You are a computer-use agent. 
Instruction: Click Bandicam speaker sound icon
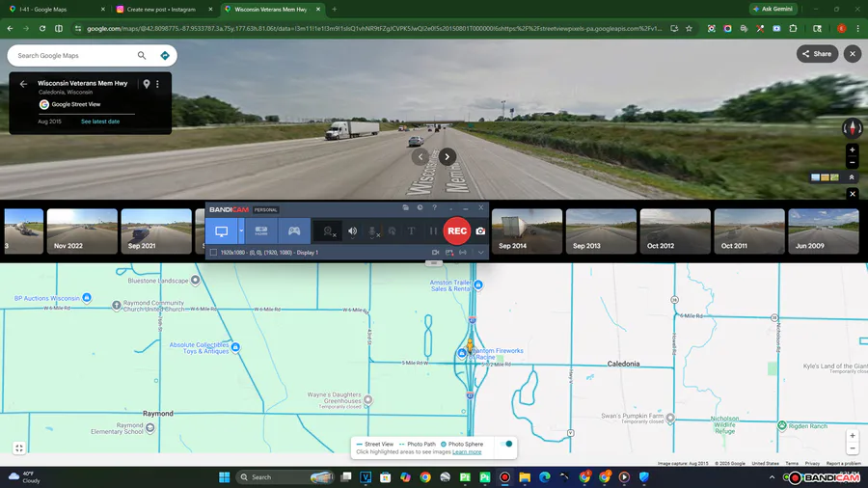click(352, 231)
